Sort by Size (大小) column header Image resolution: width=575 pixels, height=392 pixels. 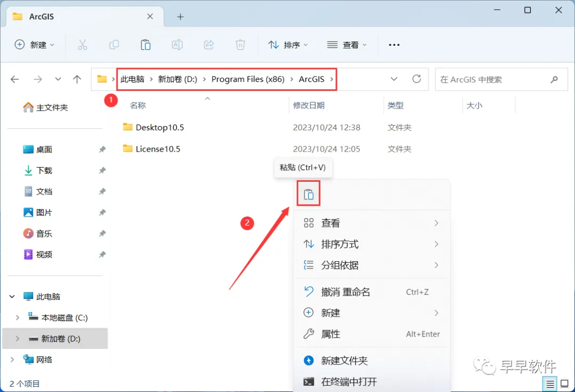click(474, 105)
